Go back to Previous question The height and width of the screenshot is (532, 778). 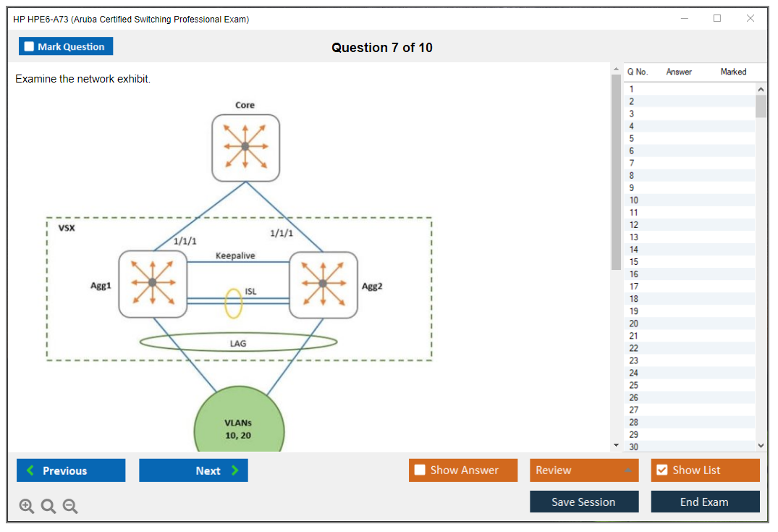(x=71, y=470)
